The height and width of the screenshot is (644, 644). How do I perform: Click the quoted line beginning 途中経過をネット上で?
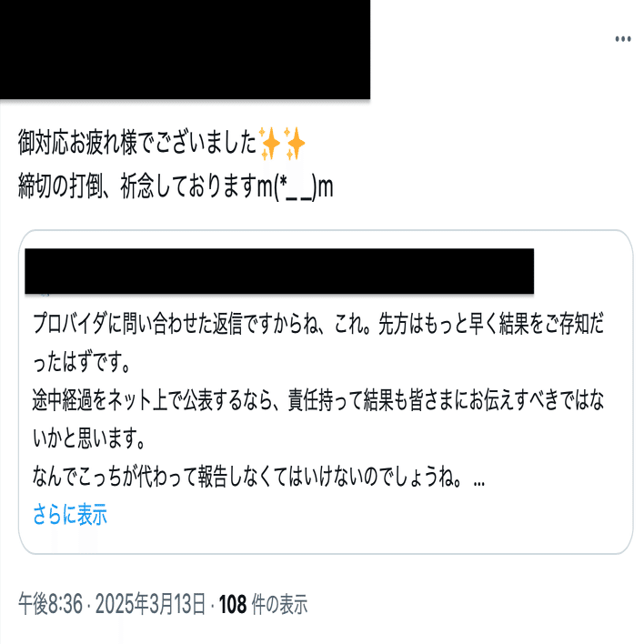click(318, 401)
